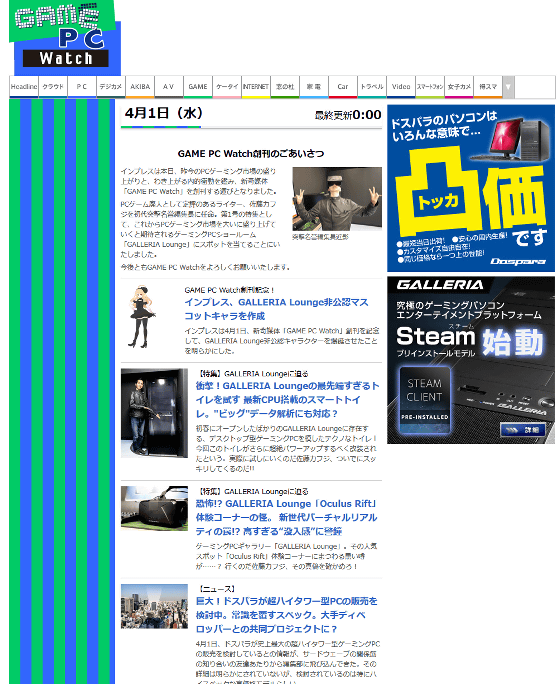Click the GALLERIA Steam banner ad
This screenshot has height=684, width=560.
click(471, 360)
